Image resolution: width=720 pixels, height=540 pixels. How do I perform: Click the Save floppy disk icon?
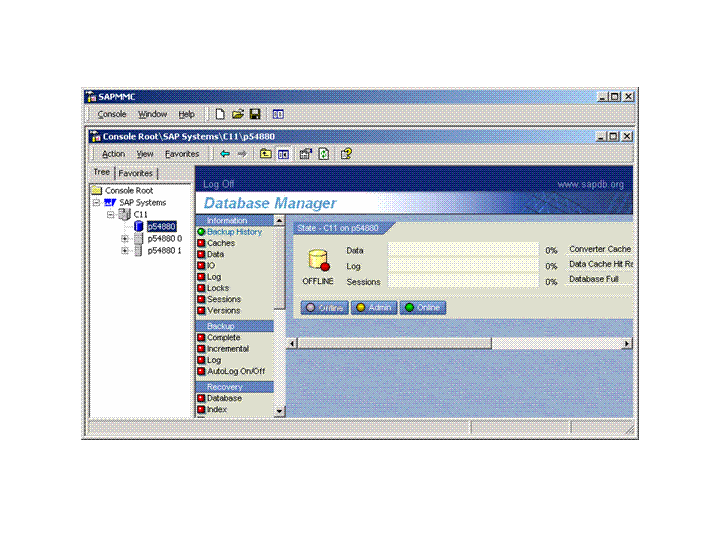(x=255, y=115)
